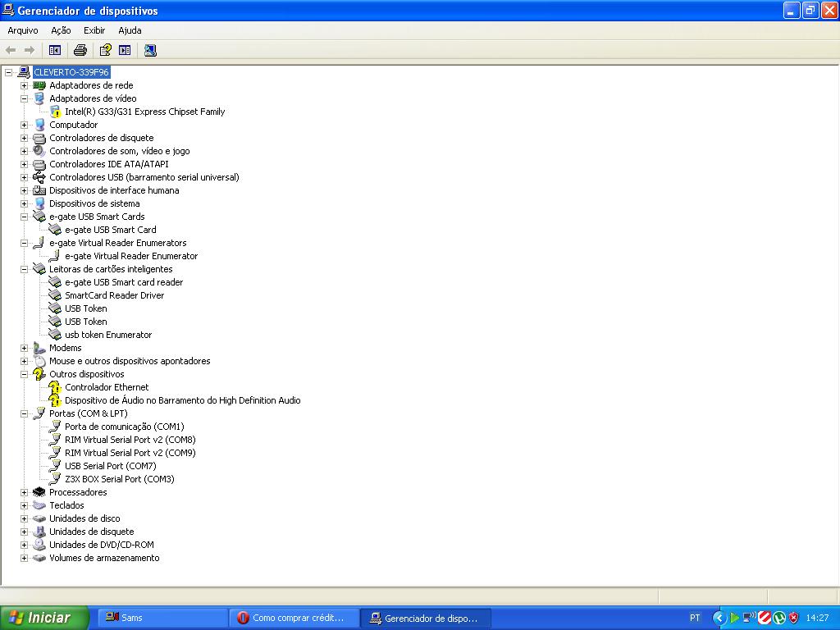Screen dimensions: 840x630
Task: Click the Controlador Ethernet warning icon
Action: tap(55, 387)
